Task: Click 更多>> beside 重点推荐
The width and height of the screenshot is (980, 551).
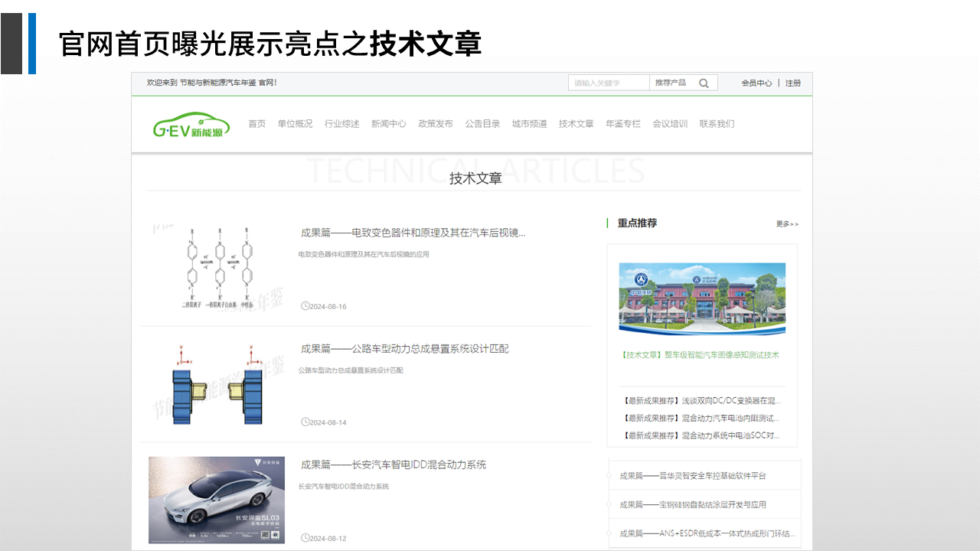Action: 786,224
